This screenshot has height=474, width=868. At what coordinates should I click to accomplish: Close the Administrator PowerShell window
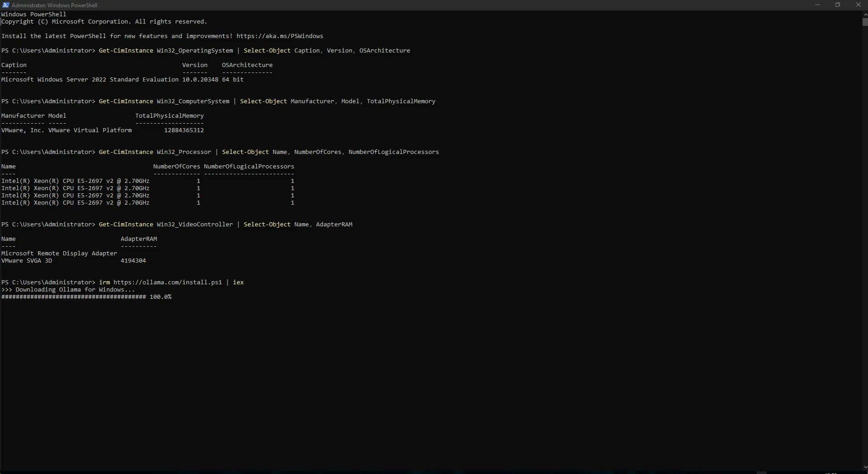858,5
